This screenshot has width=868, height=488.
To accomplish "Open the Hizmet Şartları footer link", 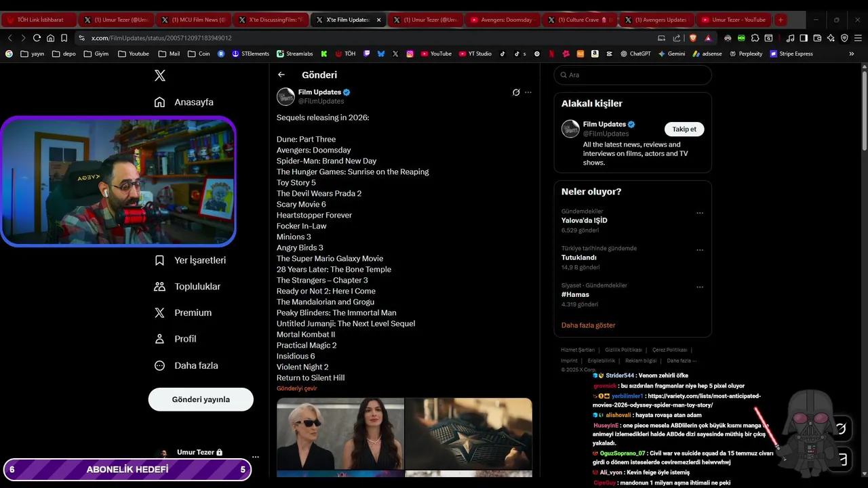I will 578,350.
